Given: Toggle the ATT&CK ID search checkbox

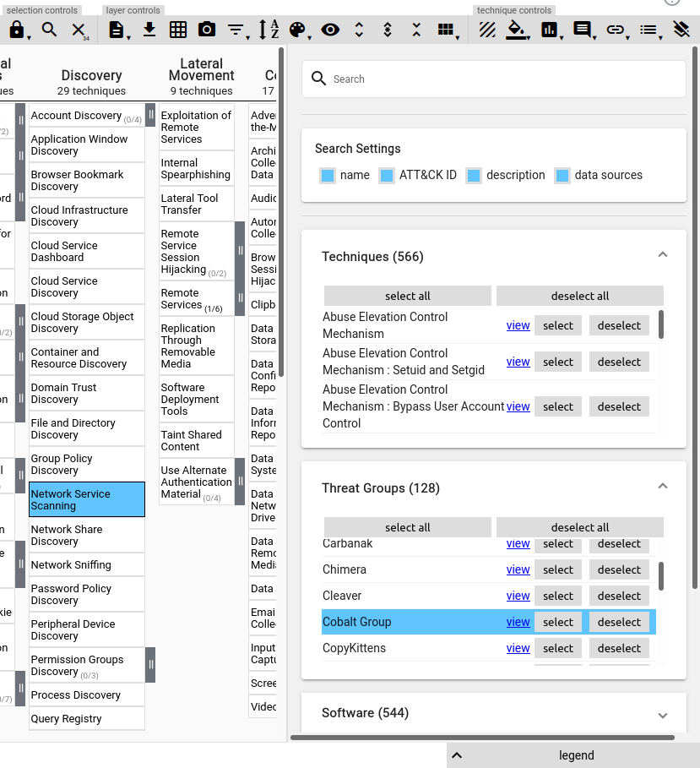Looking at the screenshot, I should coord(386,176).
